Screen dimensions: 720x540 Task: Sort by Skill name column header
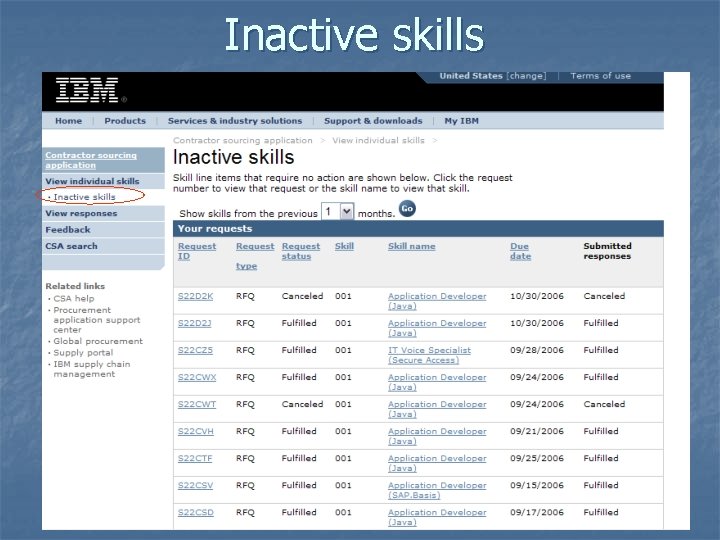(x=411, y=246)
